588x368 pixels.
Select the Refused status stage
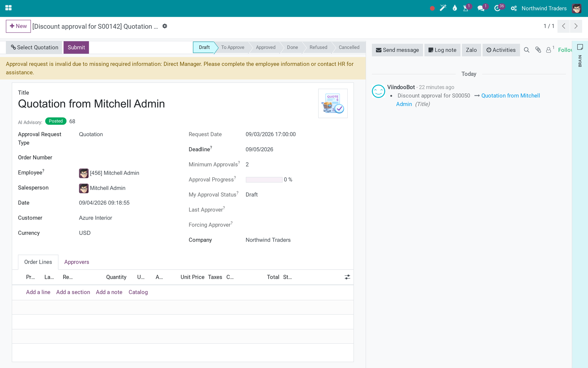(x=318, y=47)
